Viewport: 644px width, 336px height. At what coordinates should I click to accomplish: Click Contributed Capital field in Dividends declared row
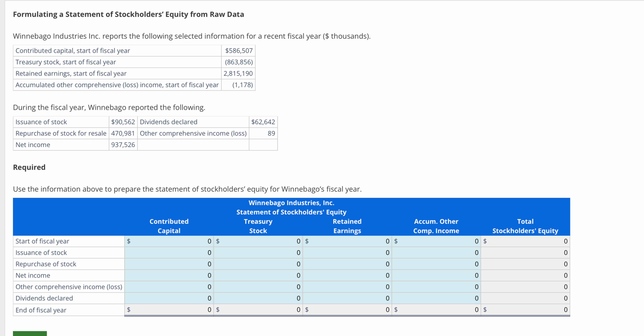pos(169,298)
